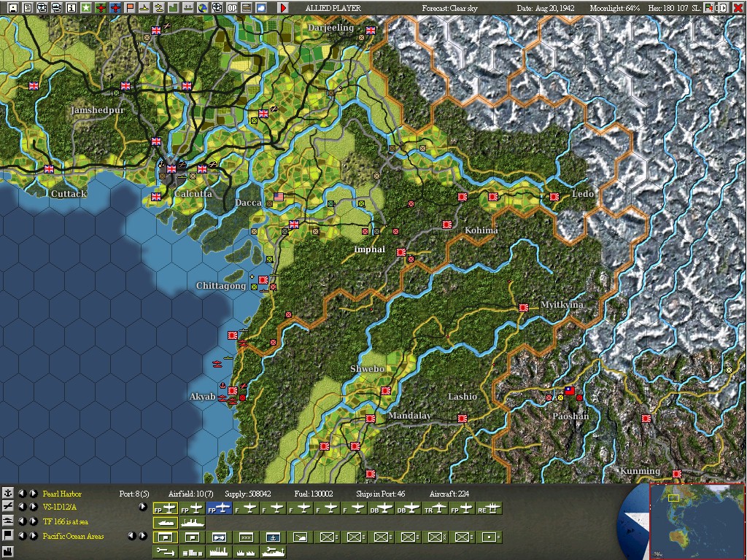Go to next air group after VS-1D12/A
Screen dimensions: 747x560
(34, 507)
